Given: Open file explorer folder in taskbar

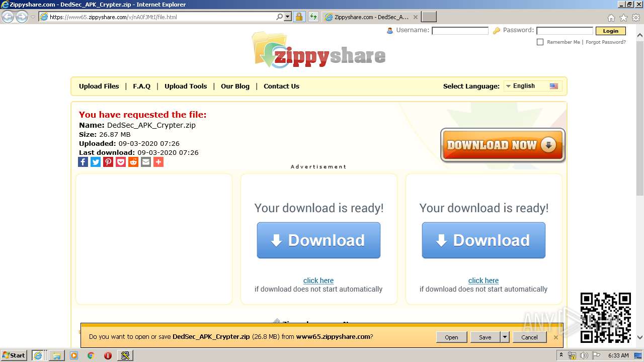Looking at the screenshot, I should point(57,355).
